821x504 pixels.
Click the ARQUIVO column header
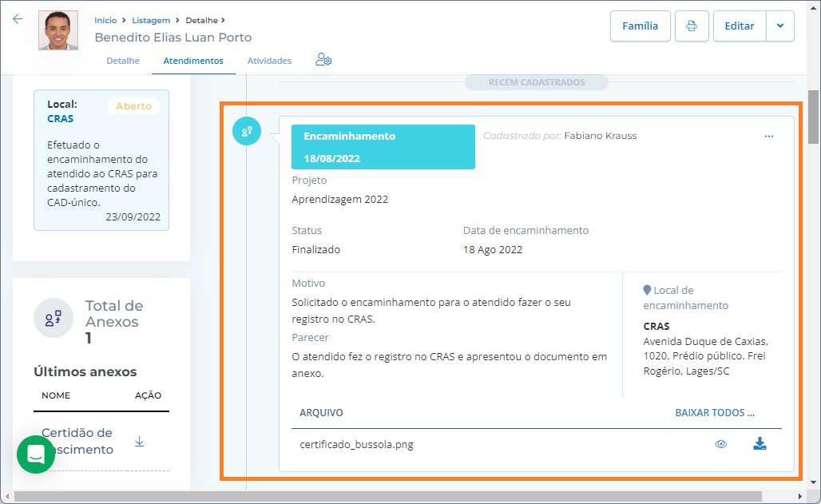[x=321, y=413]
